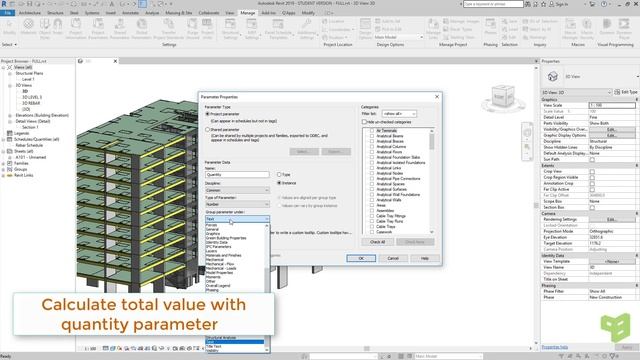Image resolution: width=640 pixels, height=360 pixels.
Task: Select Project parameter radio button
Action: (207, 114)
